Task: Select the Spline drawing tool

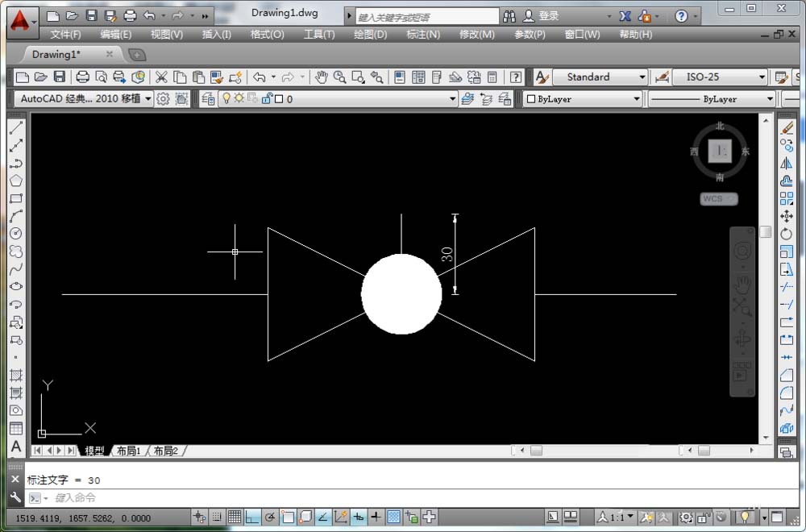Action: pyautogui.click(x=16, y=269)
